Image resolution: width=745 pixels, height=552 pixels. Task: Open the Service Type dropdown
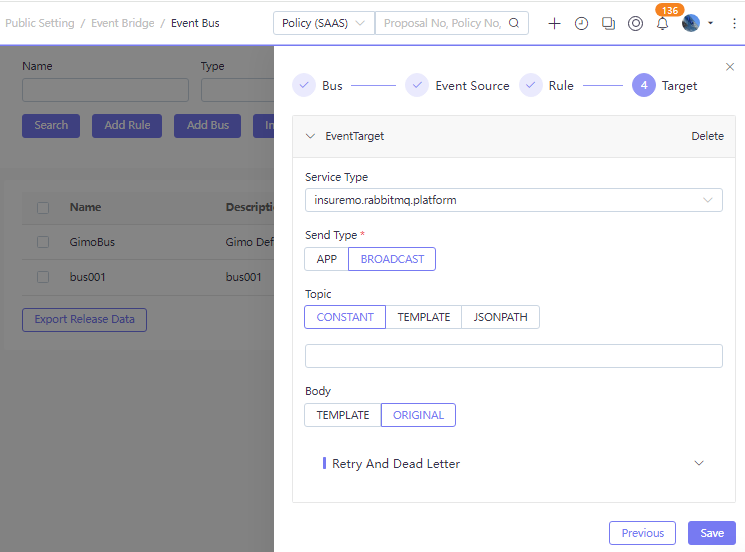point(513,200)
